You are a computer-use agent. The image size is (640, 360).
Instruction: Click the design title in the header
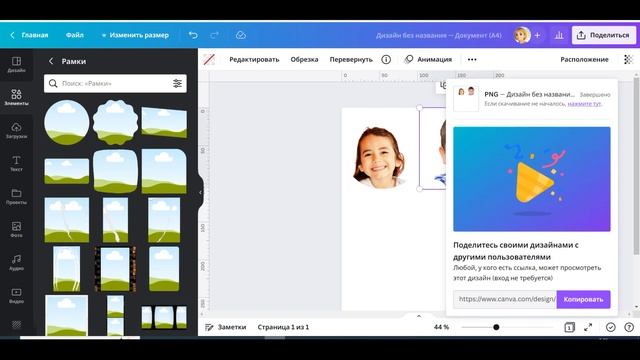(x=438, y=36)
